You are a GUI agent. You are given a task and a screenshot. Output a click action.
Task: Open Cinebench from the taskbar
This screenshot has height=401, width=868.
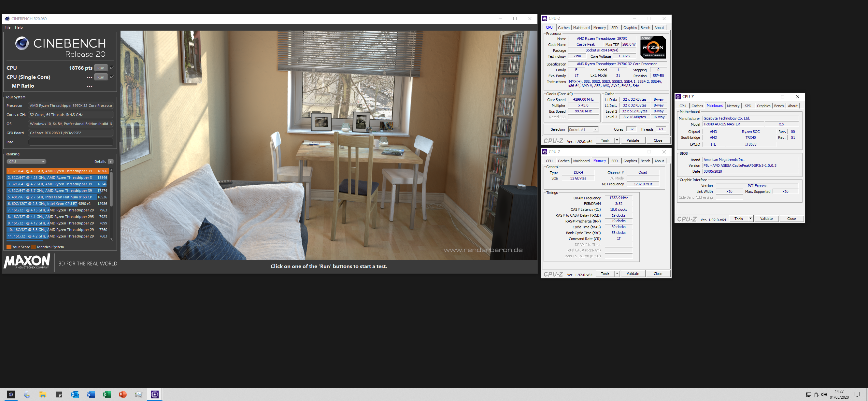pos(11,394)
